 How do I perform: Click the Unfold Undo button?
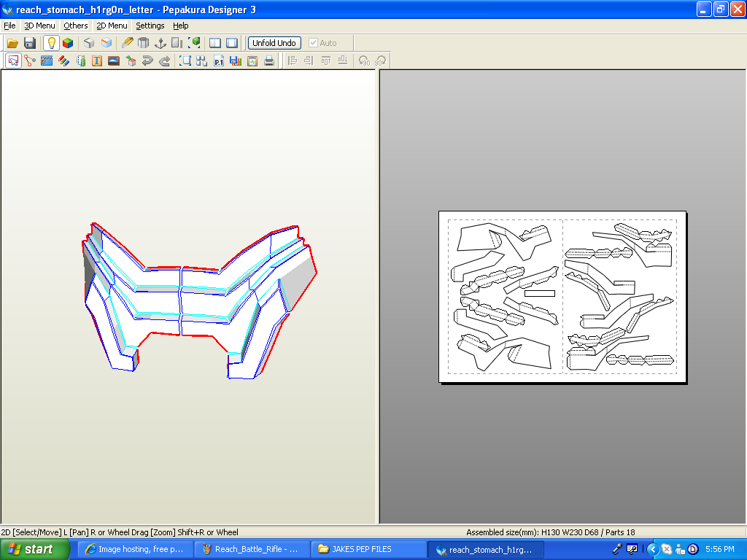point(274,43)
